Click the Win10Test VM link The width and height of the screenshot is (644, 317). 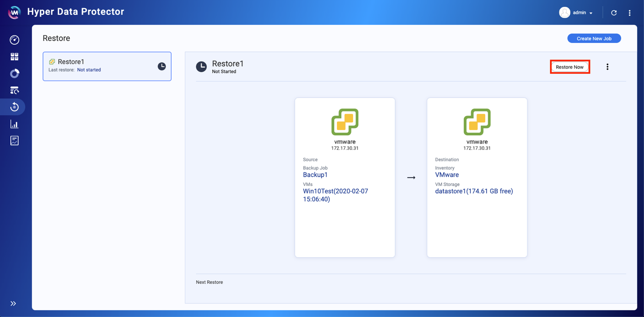336,195
